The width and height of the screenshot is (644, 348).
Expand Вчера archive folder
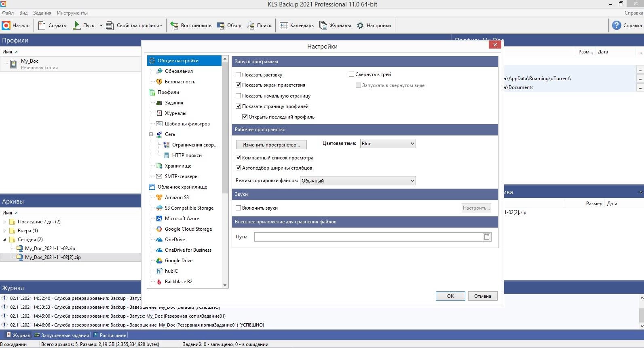click(x=4, y=231)
